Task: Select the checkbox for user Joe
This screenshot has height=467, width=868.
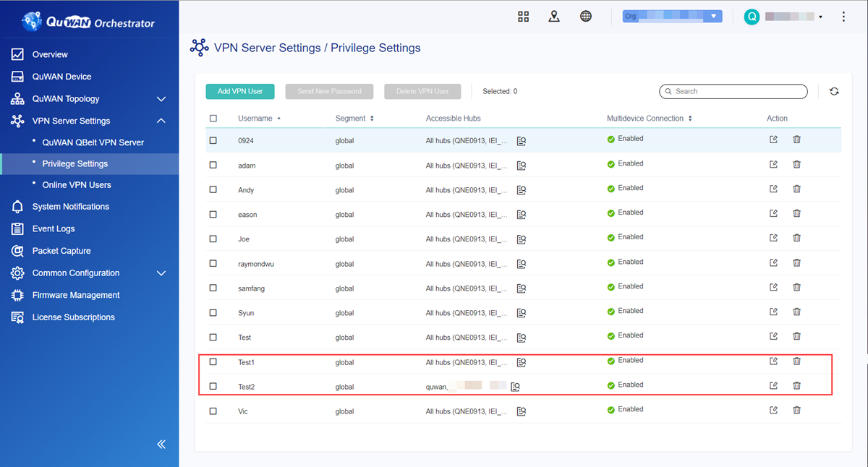Action: [213, 239]
